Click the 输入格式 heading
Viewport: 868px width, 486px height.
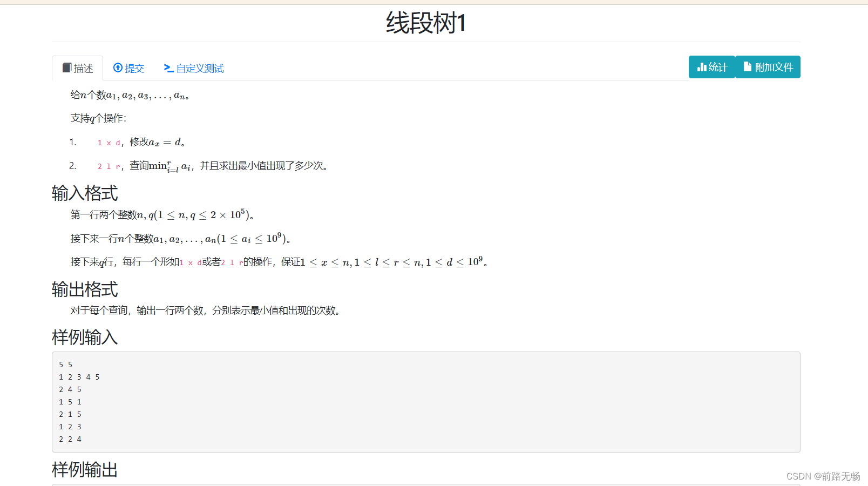pos(85,193)
